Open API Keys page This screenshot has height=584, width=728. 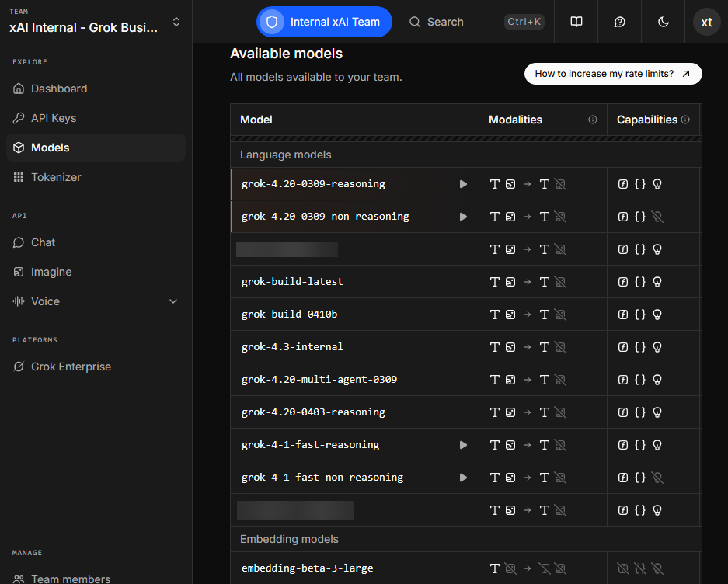pos(96,118)
